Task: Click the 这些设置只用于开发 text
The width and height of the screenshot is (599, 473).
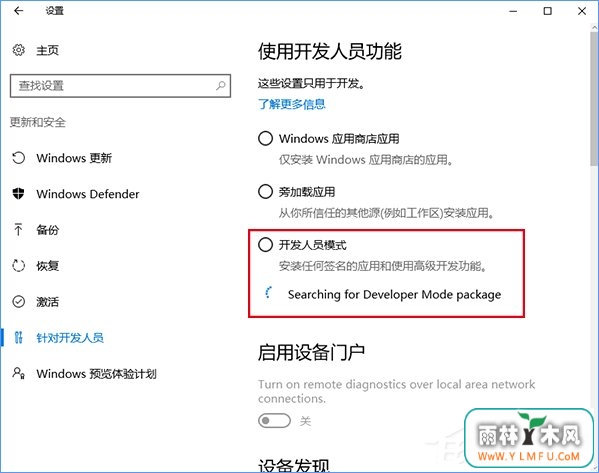Action: point(312,83)
